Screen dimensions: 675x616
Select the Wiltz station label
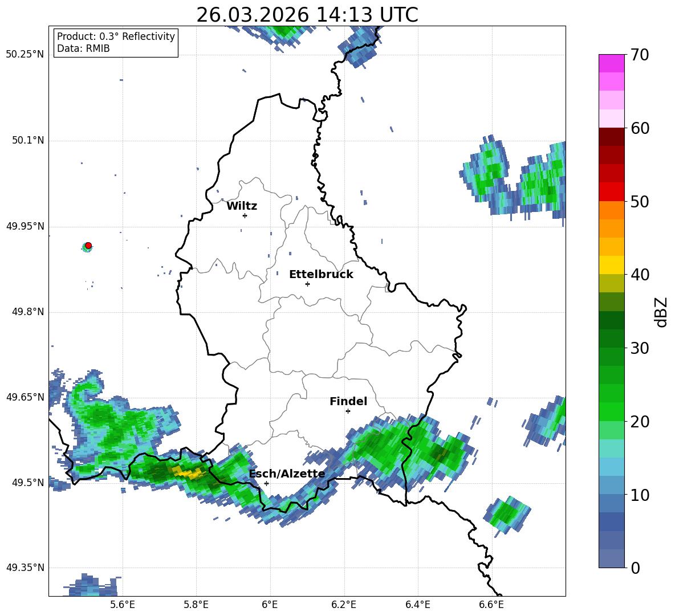coord(242,206)
